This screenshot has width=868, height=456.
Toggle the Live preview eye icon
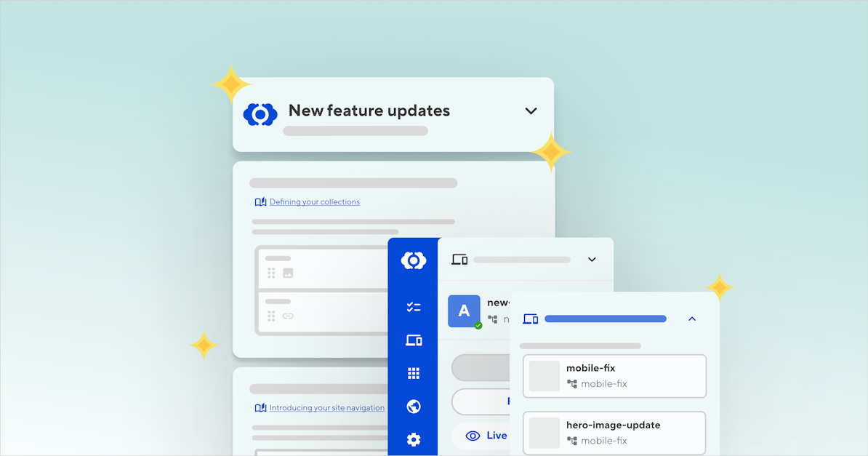click(473, 435)
